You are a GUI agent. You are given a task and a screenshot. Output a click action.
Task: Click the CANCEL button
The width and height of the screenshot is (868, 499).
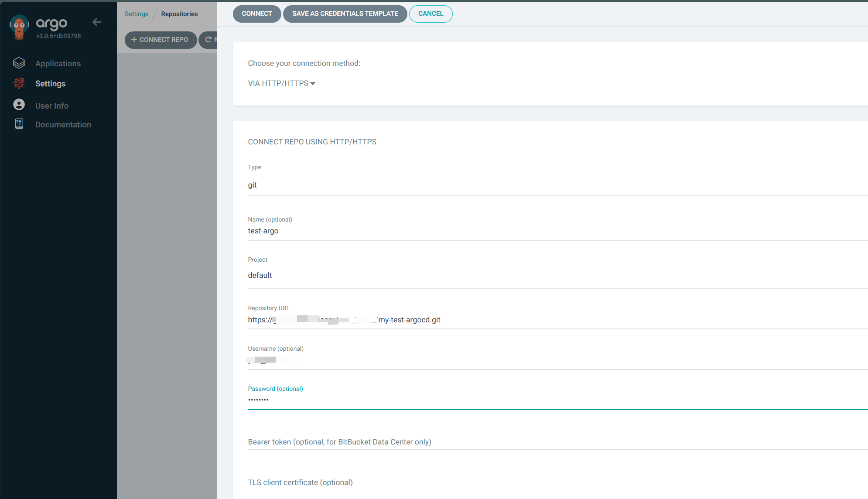point(431,14)
